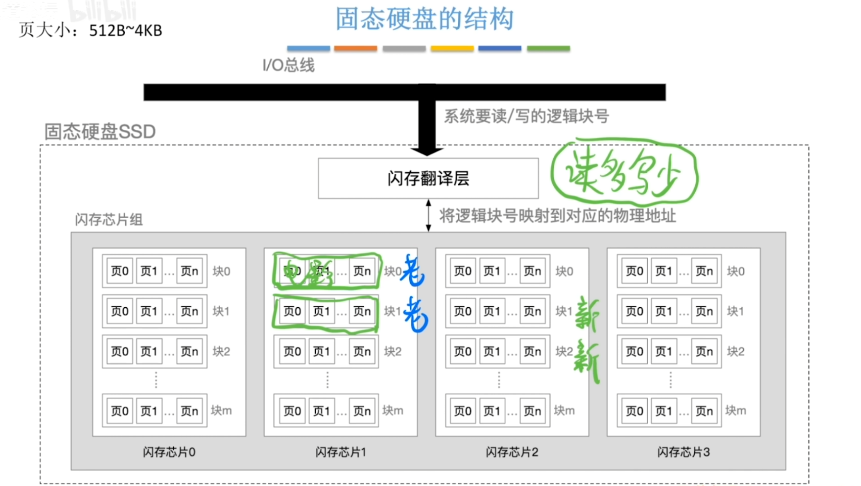Click the green handwritten 读多写少 annotation

618,176
